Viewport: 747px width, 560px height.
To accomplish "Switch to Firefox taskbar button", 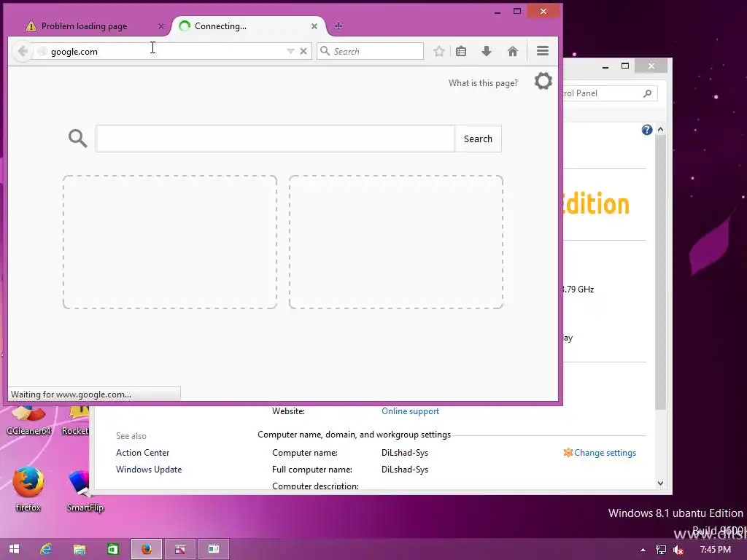I will point(146,549).
